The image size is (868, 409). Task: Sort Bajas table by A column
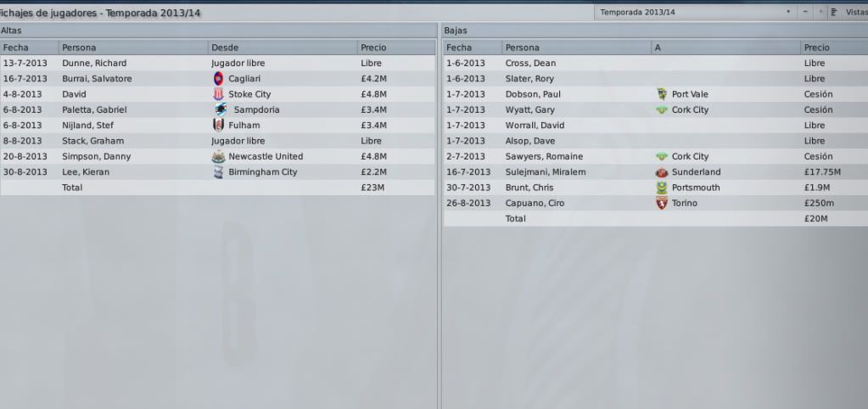coord(725,48)
